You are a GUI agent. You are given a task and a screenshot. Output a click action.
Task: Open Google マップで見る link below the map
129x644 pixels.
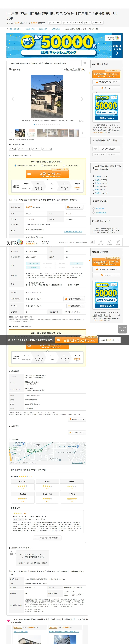[78, 463]
